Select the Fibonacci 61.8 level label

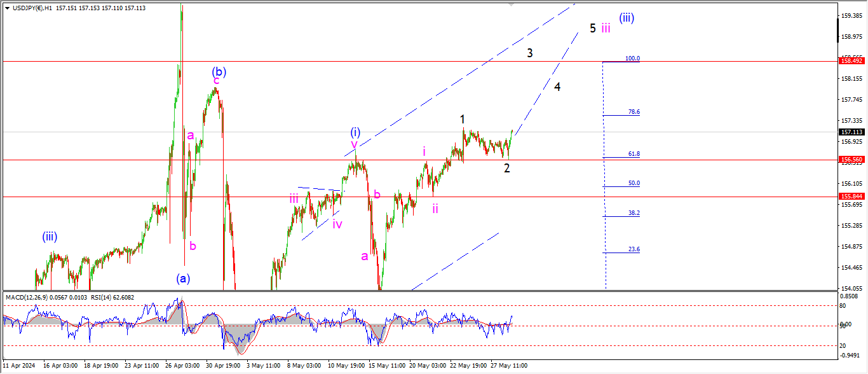point(634,154)
